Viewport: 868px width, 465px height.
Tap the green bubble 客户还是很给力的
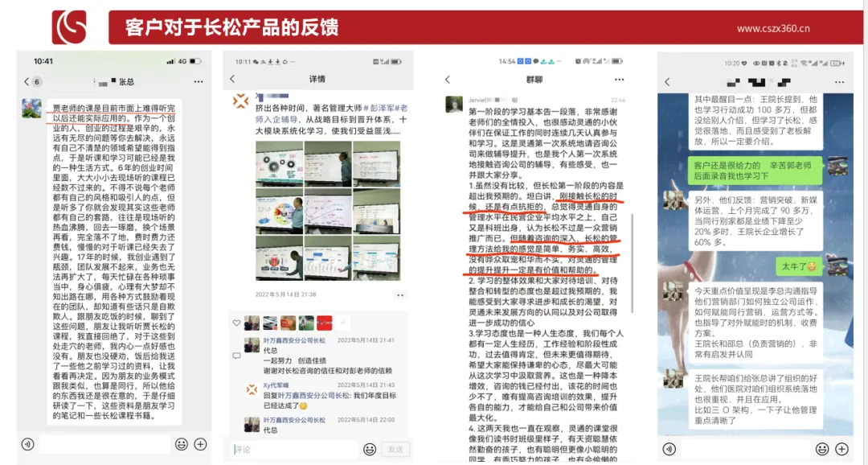(x=755, y=171)
